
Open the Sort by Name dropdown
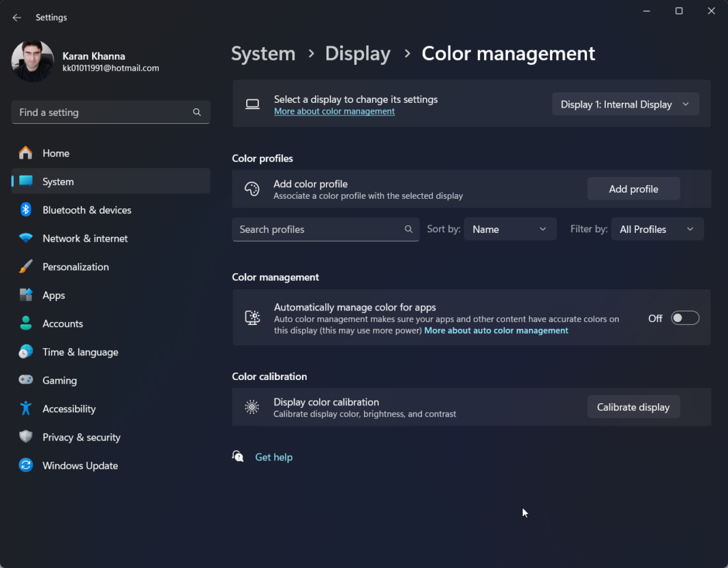tap(510, 229)
